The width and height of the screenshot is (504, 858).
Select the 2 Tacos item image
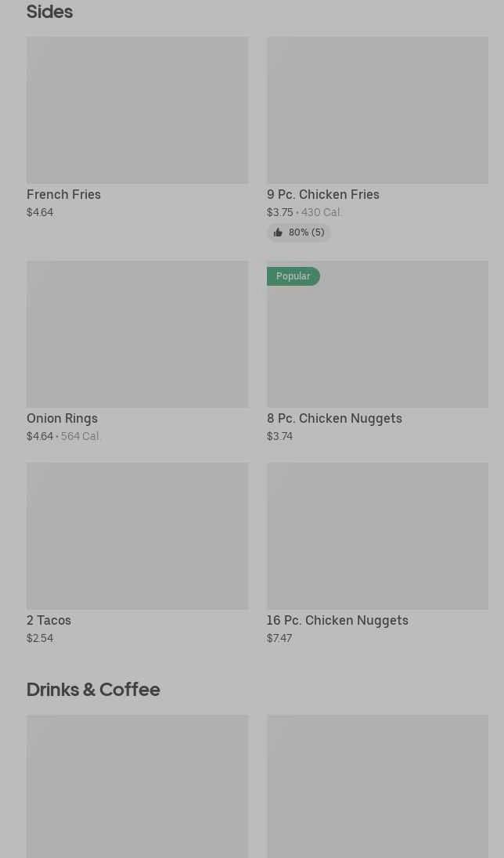click(138, 536)
